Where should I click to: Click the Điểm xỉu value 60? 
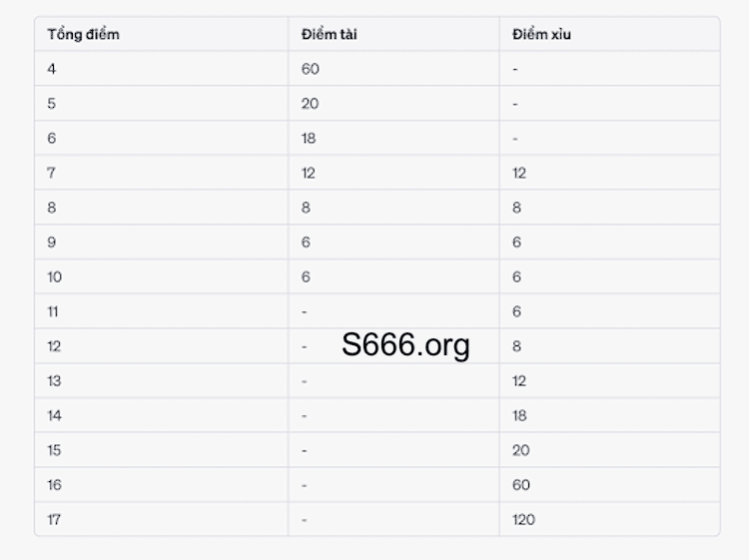point(521,485)
